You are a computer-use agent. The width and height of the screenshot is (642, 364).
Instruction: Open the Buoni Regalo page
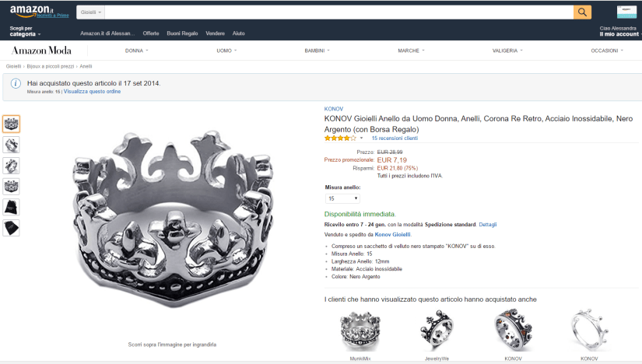(182, 33)
